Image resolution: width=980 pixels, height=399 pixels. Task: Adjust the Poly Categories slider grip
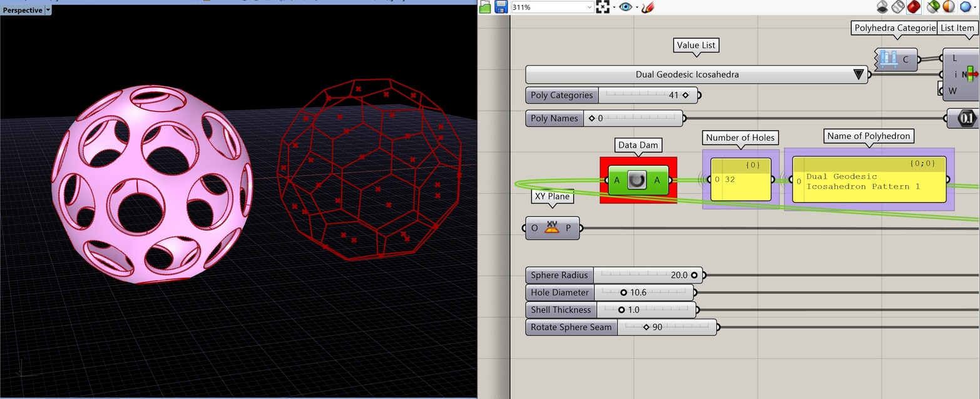click(x=685, y=96)
